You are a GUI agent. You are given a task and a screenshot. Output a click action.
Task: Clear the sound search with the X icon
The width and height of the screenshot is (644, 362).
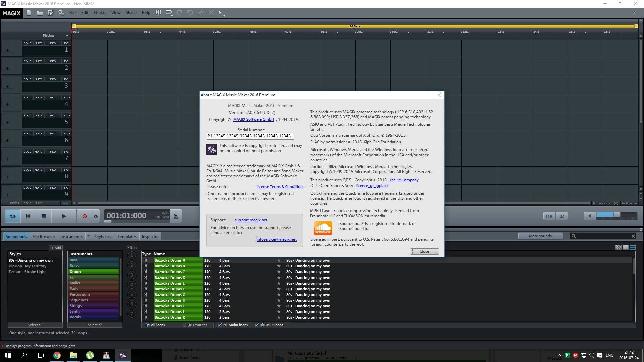[x=633, y=236]
